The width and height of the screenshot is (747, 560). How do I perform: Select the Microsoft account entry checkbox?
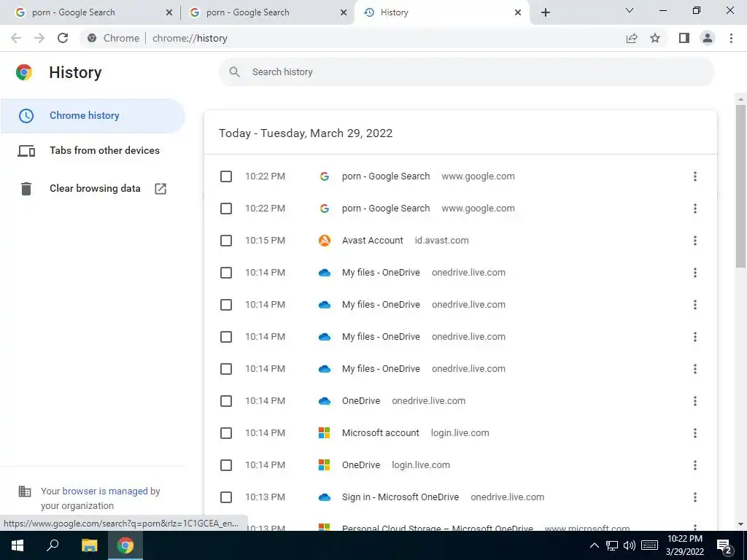click(226, 433)
